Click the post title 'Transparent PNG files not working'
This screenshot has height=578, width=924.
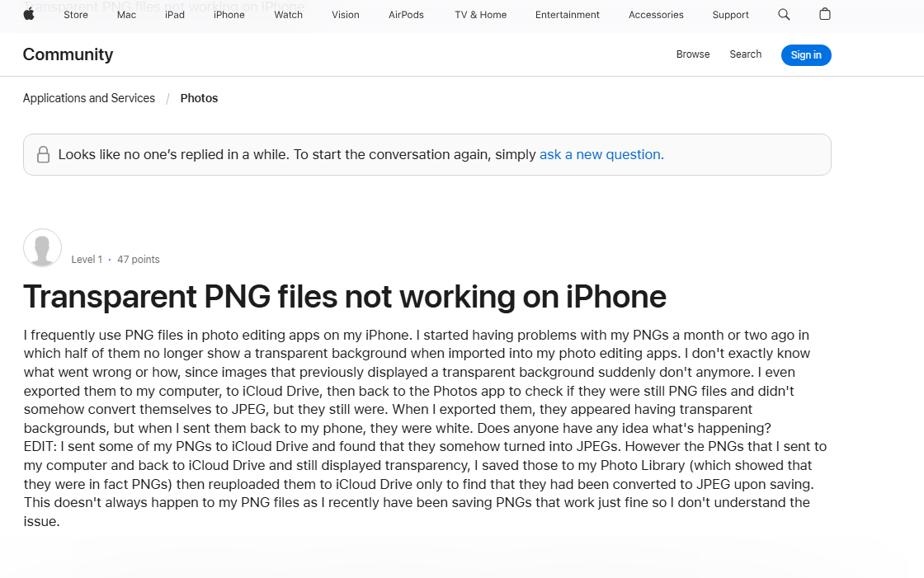point(345,296)
